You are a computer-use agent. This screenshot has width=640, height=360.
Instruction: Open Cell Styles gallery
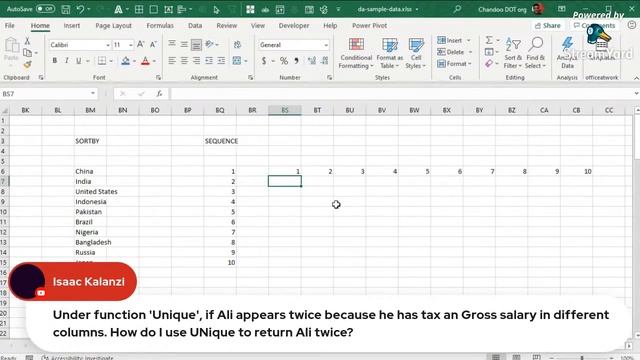tap(416, 53)
